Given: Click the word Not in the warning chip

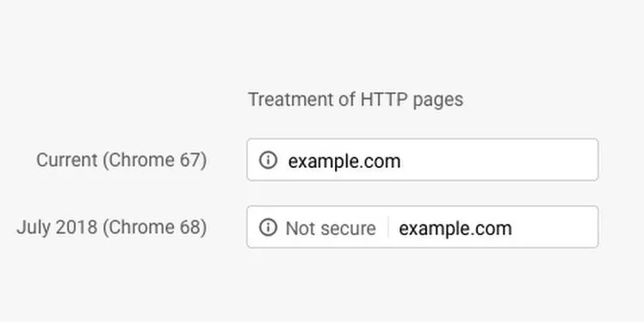Looking at the screenshot, I should click(x=300, y=228).
